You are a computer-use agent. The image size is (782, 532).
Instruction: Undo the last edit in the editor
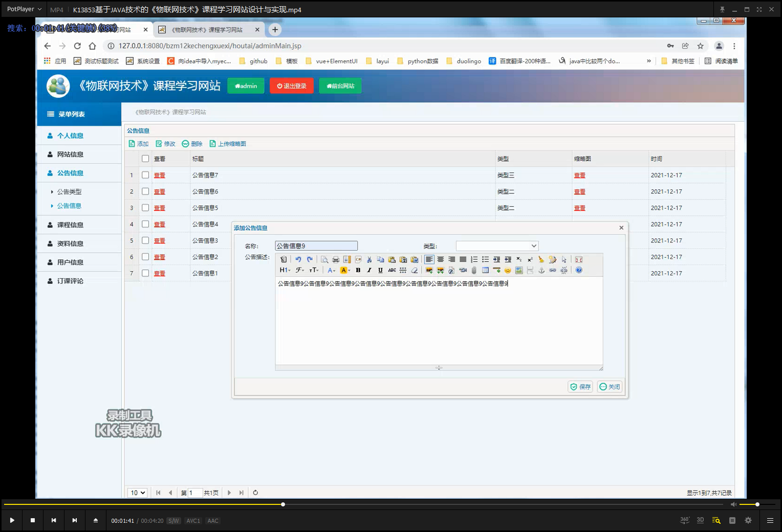click(x=298, y=259)
